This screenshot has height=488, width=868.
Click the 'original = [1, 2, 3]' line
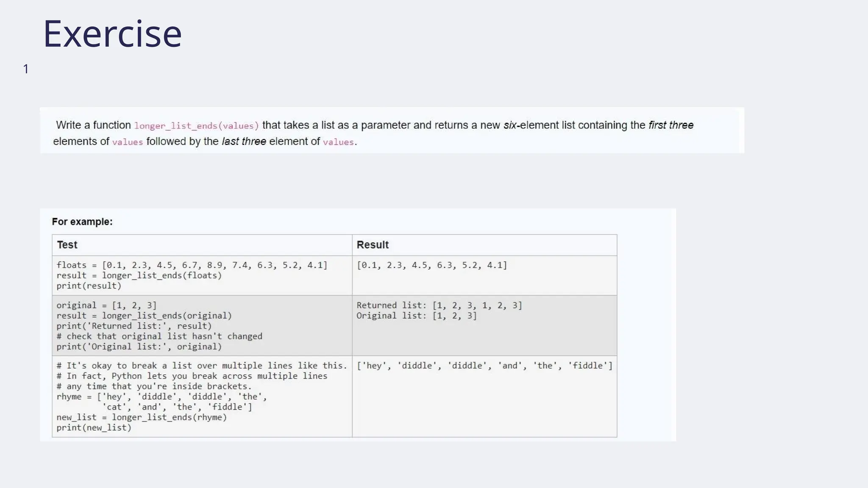106,305
